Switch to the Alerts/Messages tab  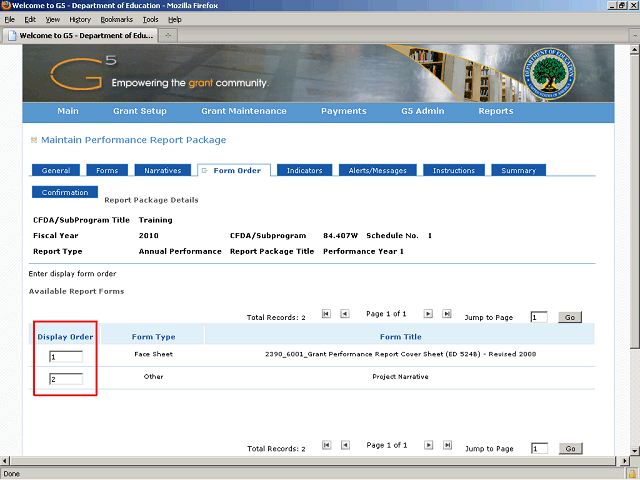378,170
